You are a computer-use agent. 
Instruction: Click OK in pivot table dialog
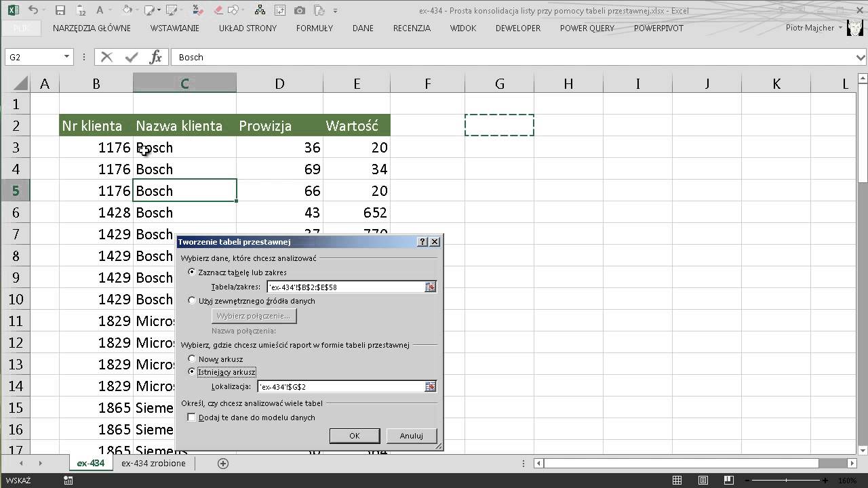coord(354,436)
